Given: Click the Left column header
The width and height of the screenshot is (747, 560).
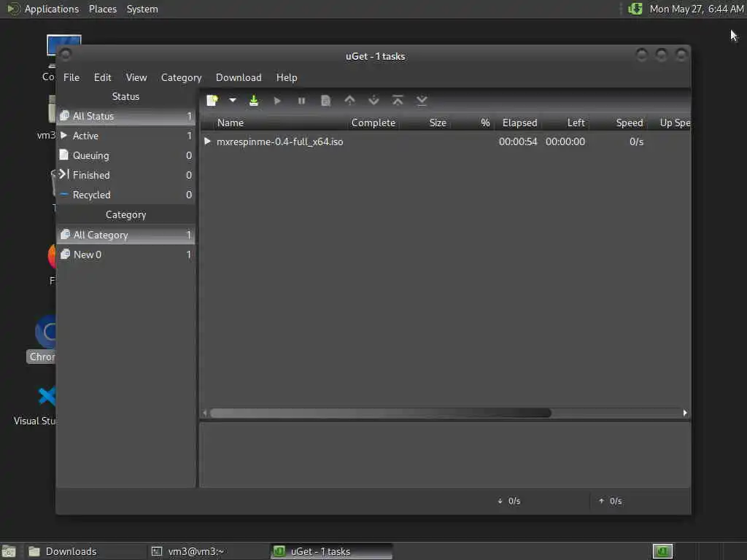Looking at the screenshot, I should [x=576, y=122].
